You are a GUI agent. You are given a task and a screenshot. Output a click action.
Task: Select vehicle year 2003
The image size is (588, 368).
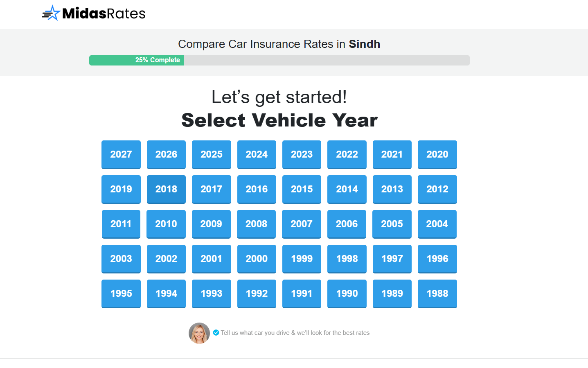tap(121, 259)
